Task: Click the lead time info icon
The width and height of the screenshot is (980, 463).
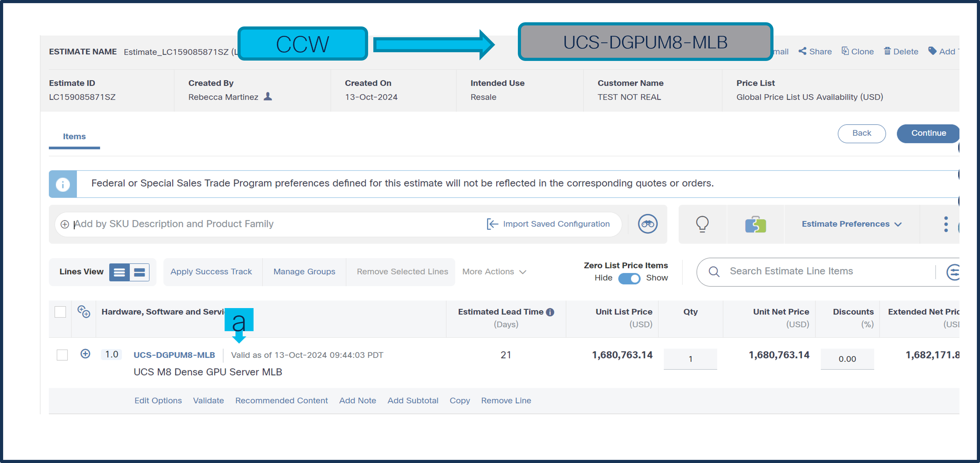Action: coord(550,312)
